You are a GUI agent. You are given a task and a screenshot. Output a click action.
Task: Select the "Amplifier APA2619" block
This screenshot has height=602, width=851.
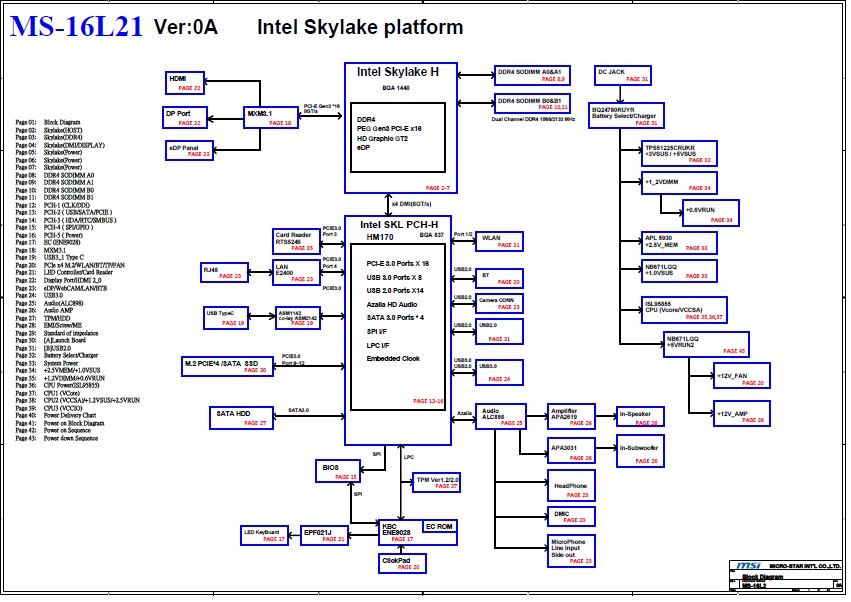pyautogui.click(x=571, y=416)
